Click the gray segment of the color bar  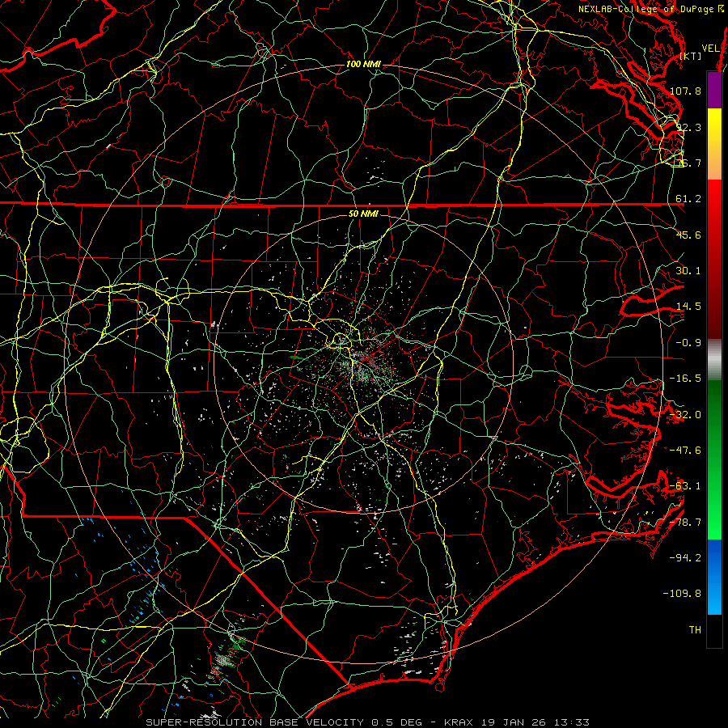[x=714, y=360]
